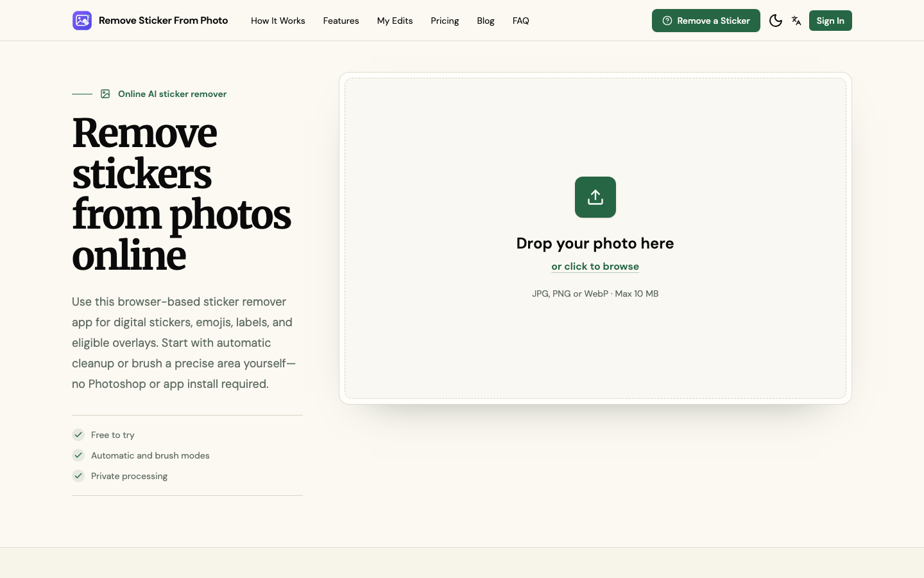The image size is (924, 578).
Task: Open the 'How It Works' nav item
Action: pos(278,21)
